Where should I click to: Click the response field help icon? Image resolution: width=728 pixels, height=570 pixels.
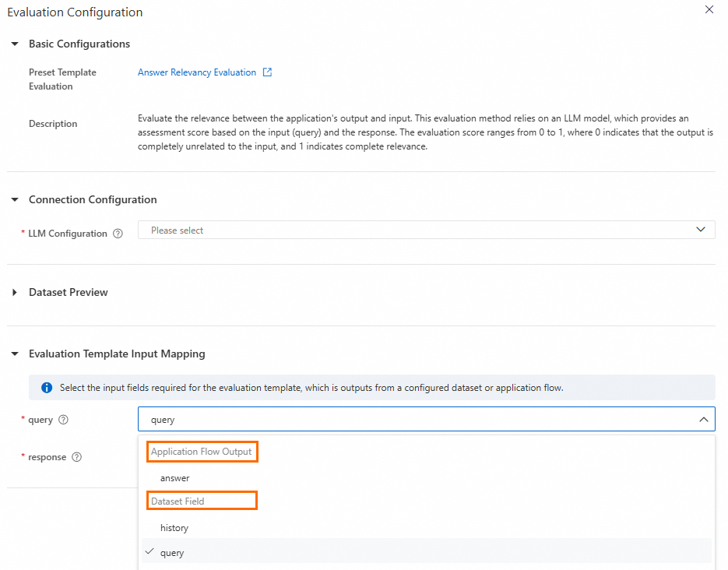[x=76, y=457]
